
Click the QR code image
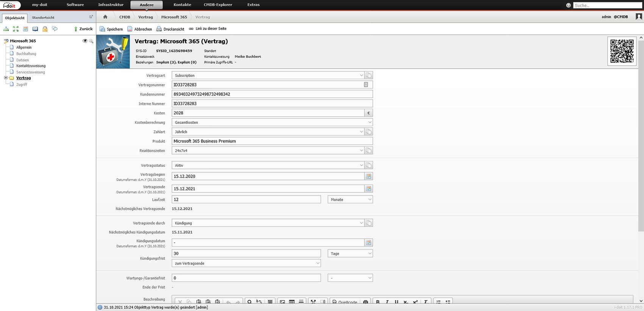click(x=622, y=51)
